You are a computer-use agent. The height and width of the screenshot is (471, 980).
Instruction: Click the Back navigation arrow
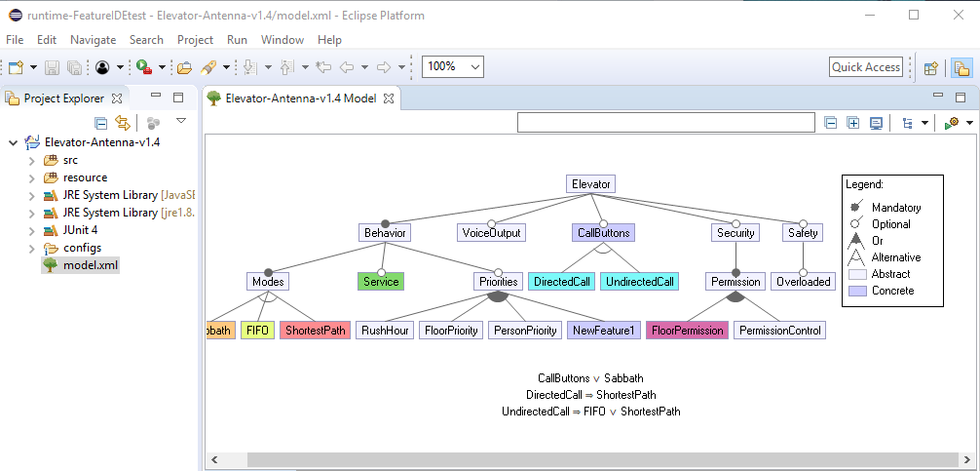coord(347,67)
